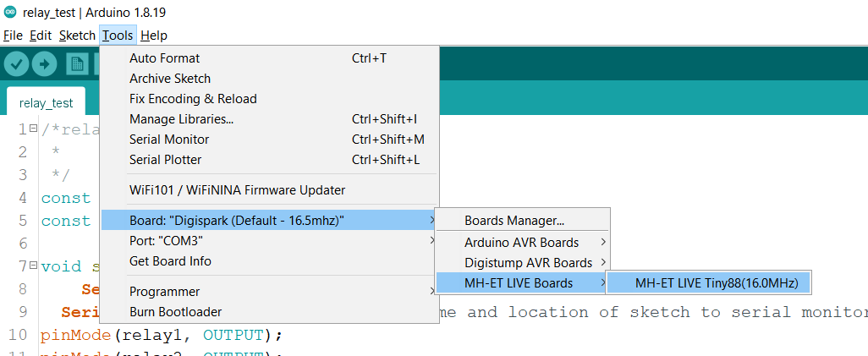Select MH-ET LIVE Tiny88(16.0MHz) board

tap(709, 283)
